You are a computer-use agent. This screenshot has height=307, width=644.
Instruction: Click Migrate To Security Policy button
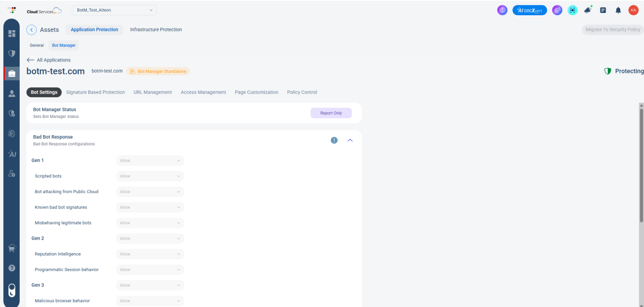[613, 30]
